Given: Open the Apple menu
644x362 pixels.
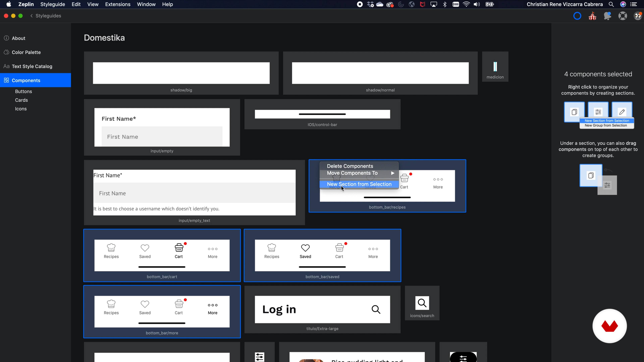Looking at the screenshot, I should [9, 4].
